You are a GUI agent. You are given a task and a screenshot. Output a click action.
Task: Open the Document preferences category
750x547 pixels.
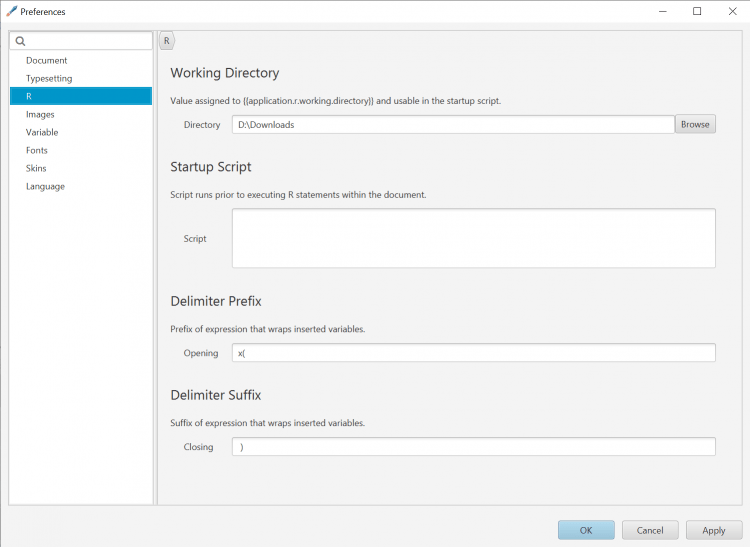(47, 60)
